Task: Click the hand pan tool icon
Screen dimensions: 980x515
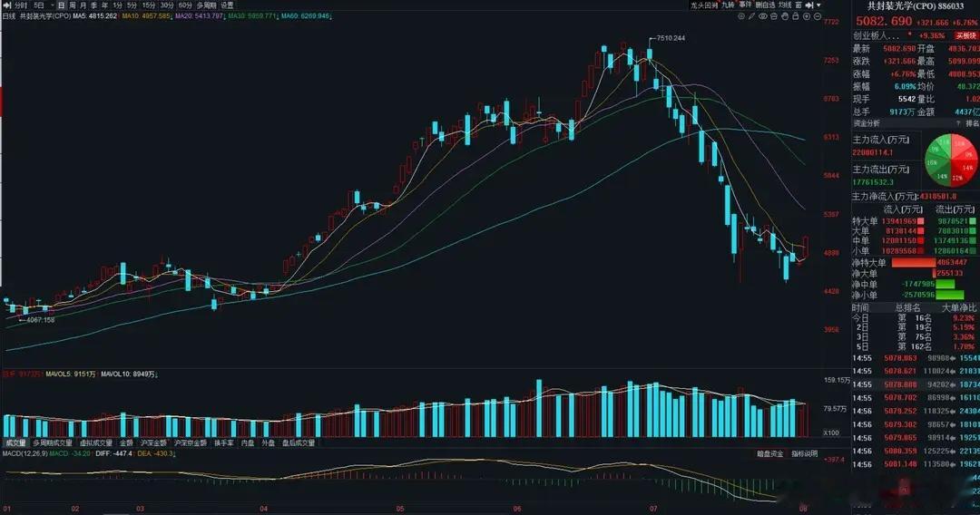Action: point(785,16)
